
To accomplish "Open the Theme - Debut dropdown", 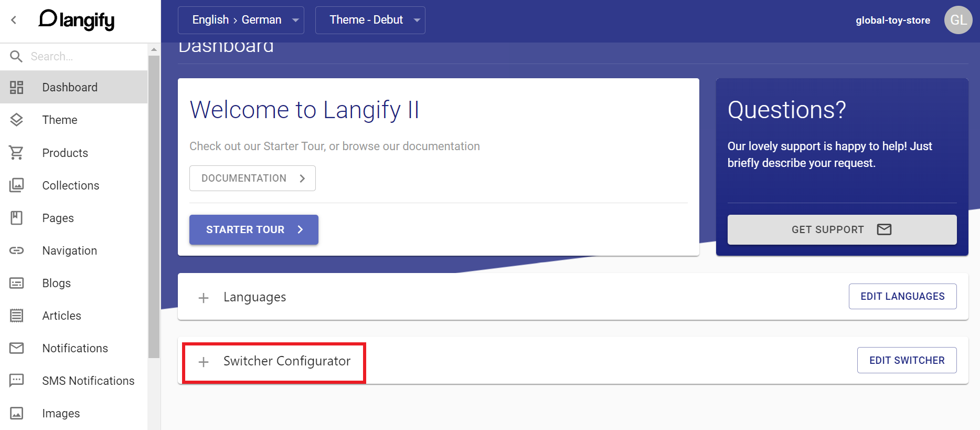I will click(370, 20).
